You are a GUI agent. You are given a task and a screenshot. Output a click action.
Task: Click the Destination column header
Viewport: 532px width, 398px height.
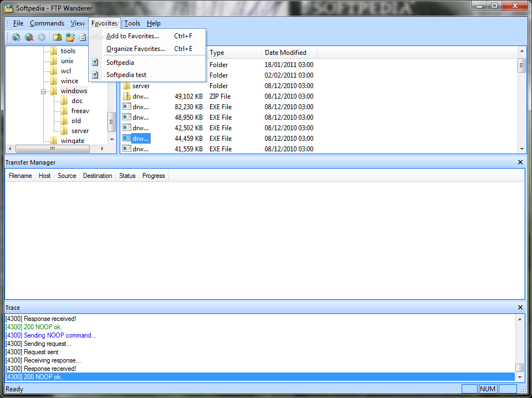pos(98,176)
